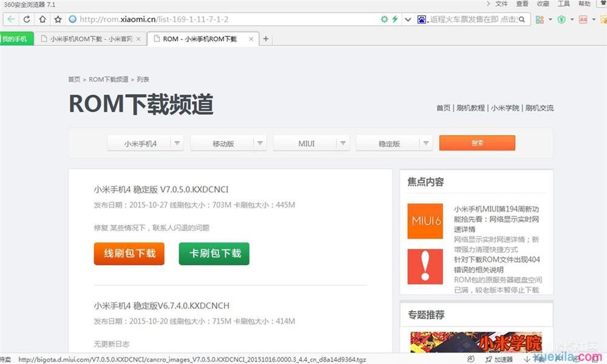Click 线刷包下载 orange button
607x364 pixels.
129,254
